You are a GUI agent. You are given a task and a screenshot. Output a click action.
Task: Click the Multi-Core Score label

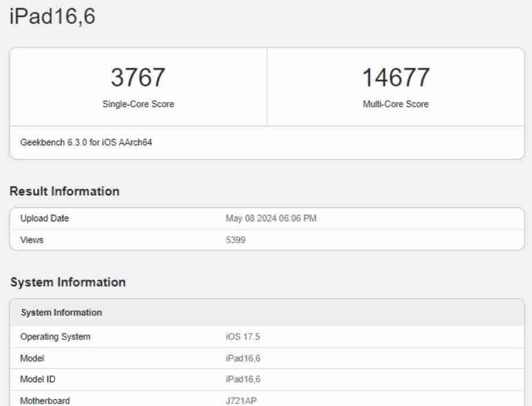pyautogui.click(x=396, y=104)
